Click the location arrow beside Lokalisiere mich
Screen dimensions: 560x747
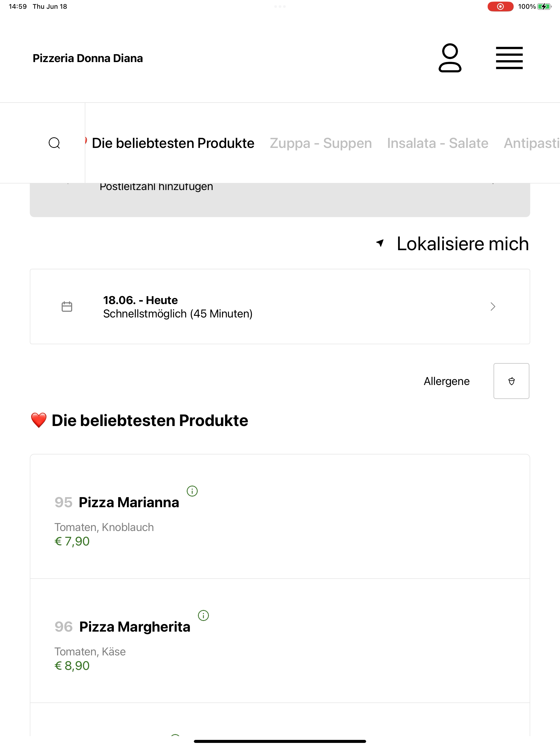[x=380, y=243]
